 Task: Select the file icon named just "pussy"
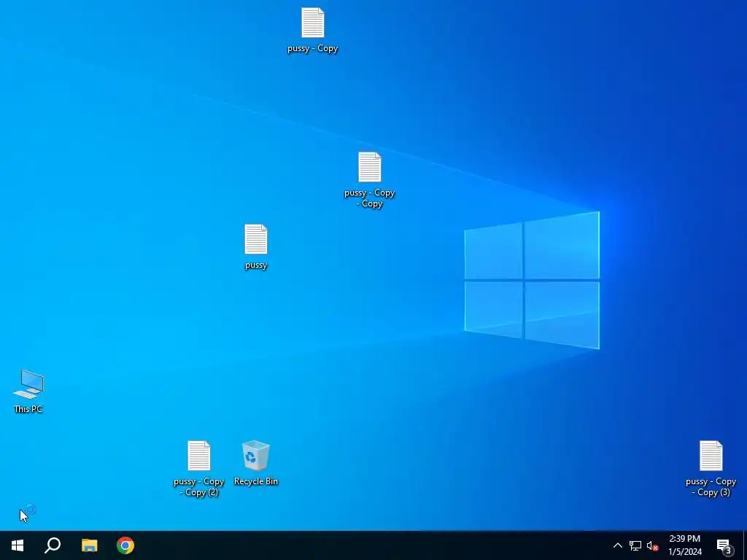pos(256,239)
